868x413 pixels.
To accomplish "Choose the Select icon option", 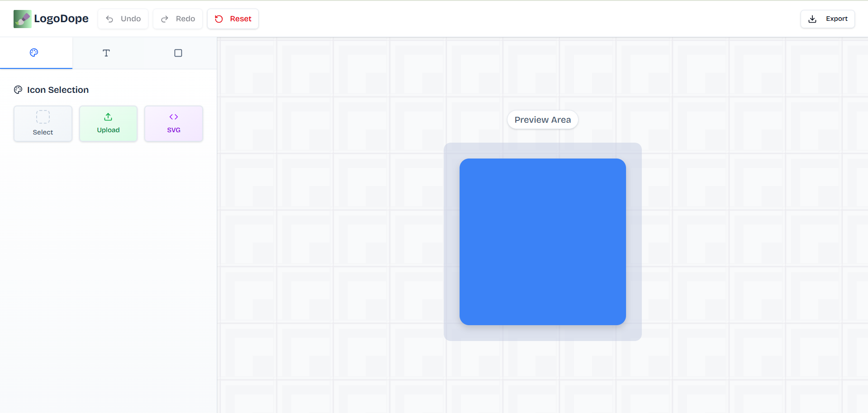I will [43, 124].
